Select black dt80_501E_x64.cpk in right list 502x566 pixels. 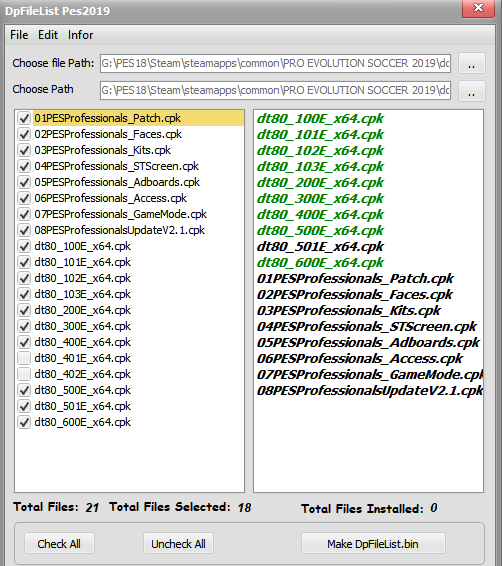click(320, 247)
